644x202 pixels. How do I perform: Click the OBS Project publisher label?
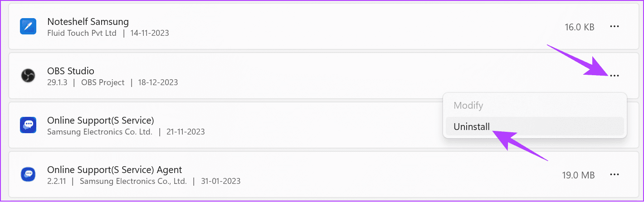102,82
